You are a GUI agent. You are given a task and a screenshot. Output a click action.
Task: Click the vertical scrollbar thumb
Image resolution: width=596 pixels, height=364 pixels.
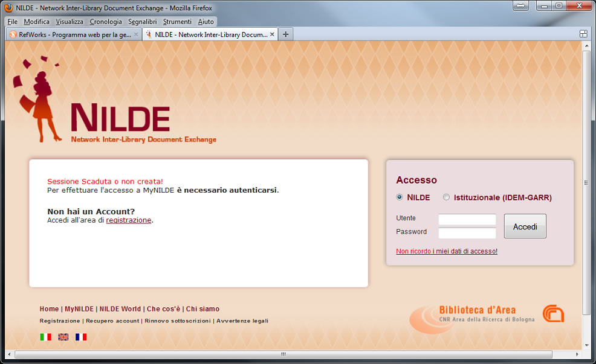pyautogui.click(x=586, y=182)
